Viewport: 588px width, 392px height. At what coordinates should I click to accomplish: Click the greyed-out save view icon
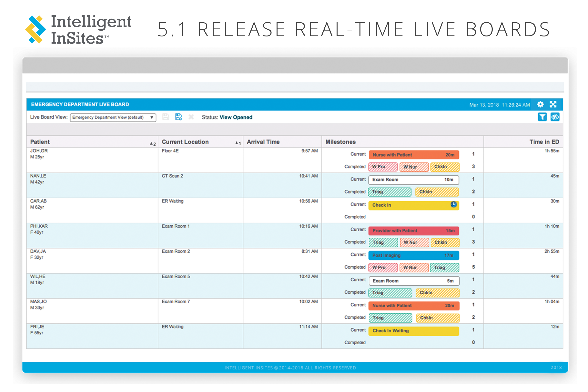[166, 117]
